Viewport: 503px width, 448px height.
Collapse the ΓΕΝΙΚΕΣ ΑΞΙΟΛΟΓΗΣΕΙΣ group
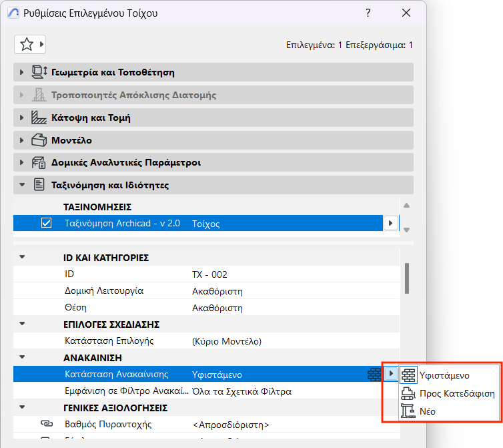[x=22, y=407]
